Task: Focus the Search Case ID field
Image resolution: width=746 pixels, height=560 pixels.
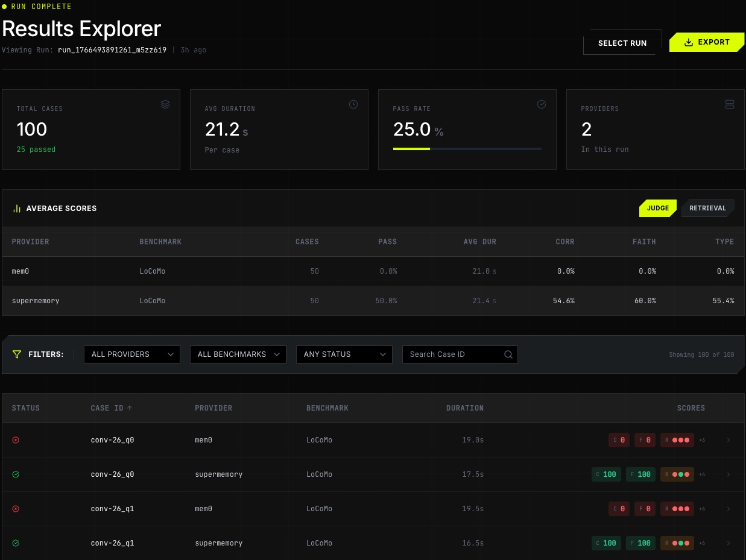Action: 460,354
